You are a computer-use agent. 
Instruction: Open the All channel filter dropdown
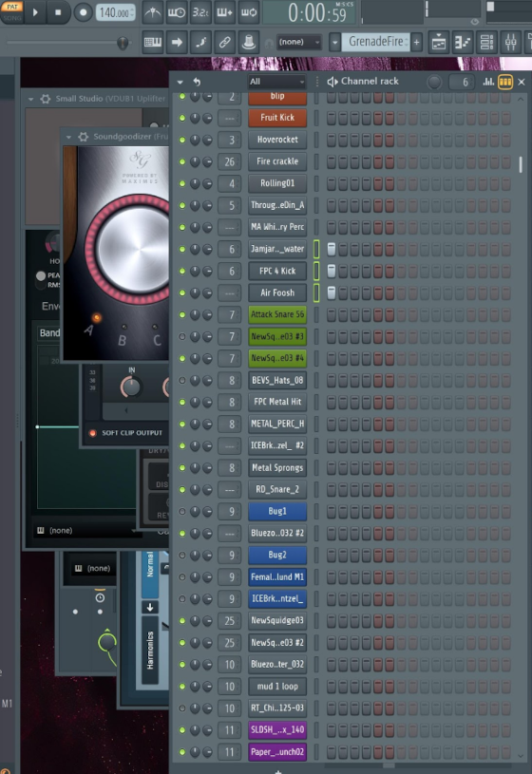click(277, 82)
